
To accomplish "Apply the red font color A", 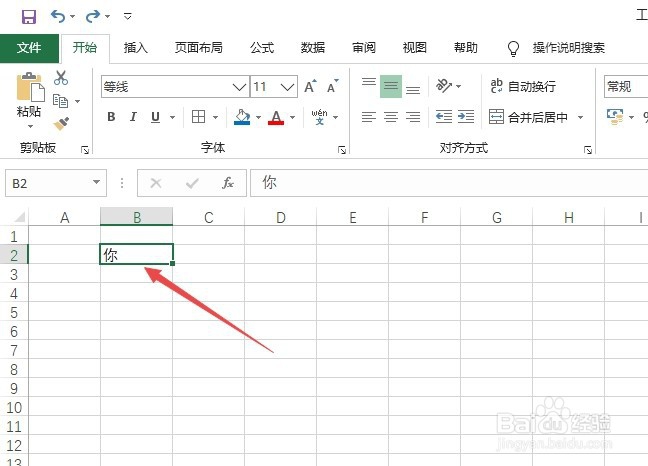I will pos(276,117).
